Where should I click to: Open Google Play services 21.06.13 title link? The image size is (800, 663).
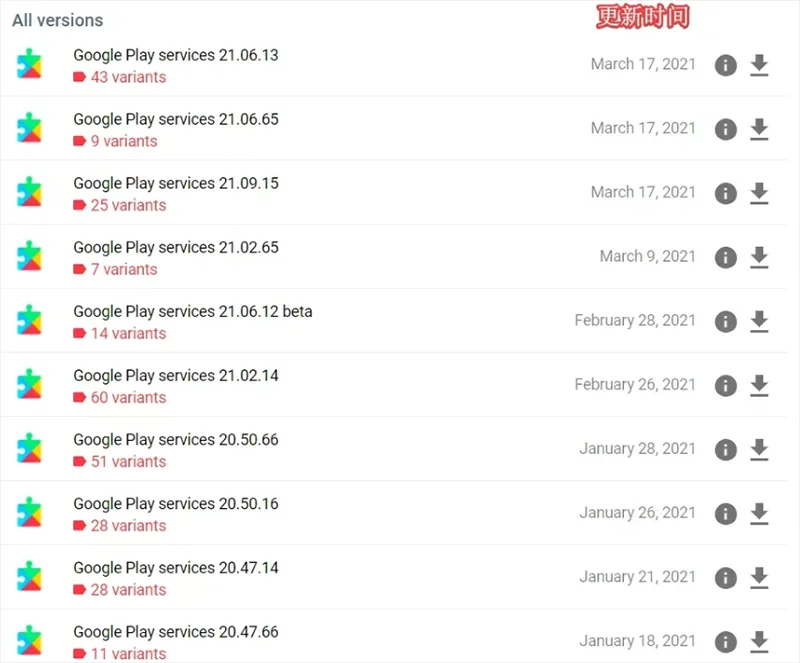[x=176, y=55]
